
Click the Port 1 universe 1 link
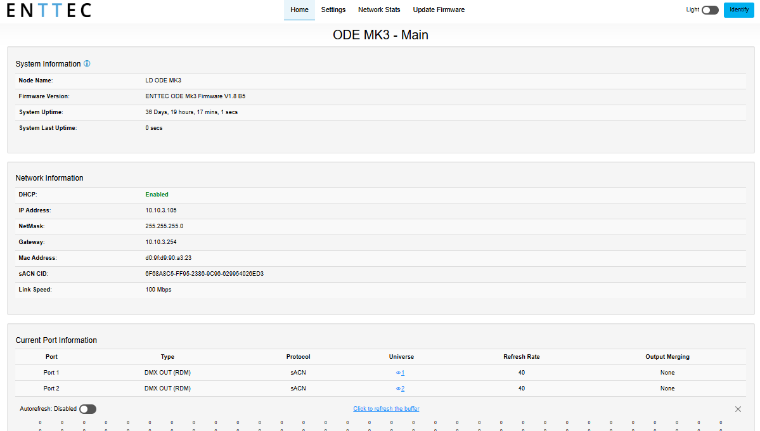coord(400,373)
